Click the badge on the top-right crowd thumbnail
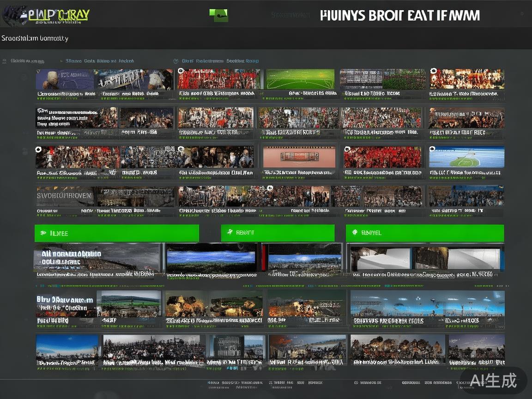This screenshot has height=399, width=532. 433,71
